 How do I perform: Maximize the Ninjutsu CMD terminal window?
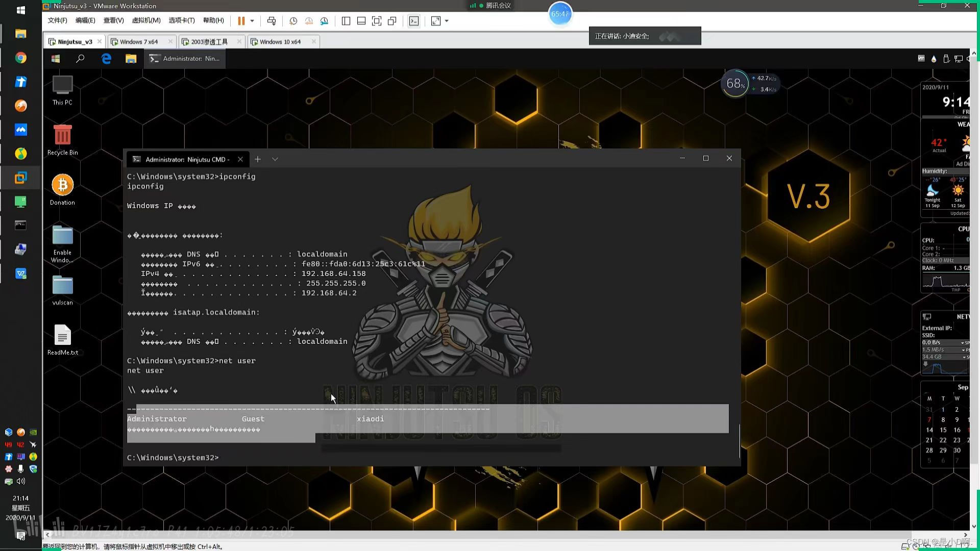click(705, 158)
